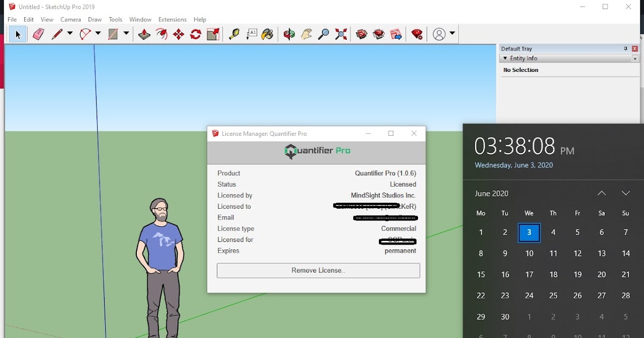This screenshot has width=644, height=338.
Task: Go to next month with down chevron
Action: 626,193
